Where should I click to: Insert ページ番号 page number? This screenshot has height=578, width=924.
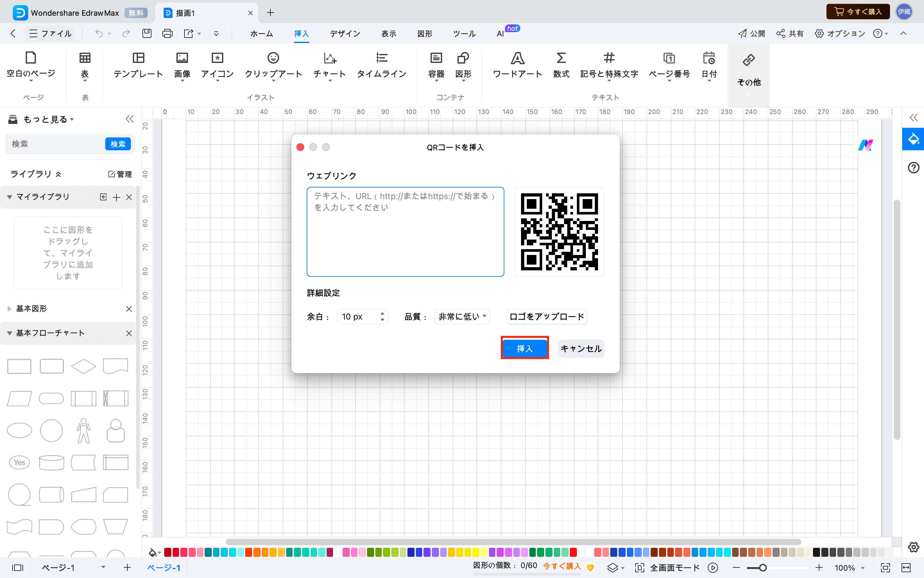pyautogui.click(x=669, y=66)
